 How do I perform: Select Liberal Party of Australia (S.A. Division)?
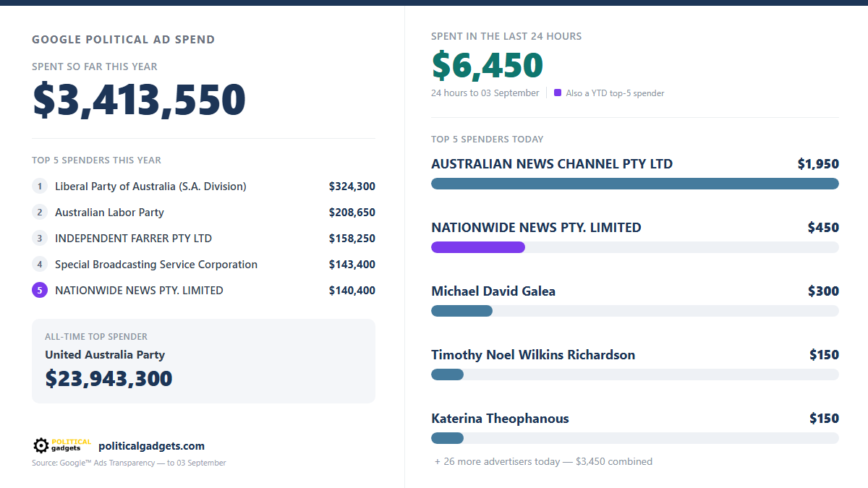(x=150, y=187)
